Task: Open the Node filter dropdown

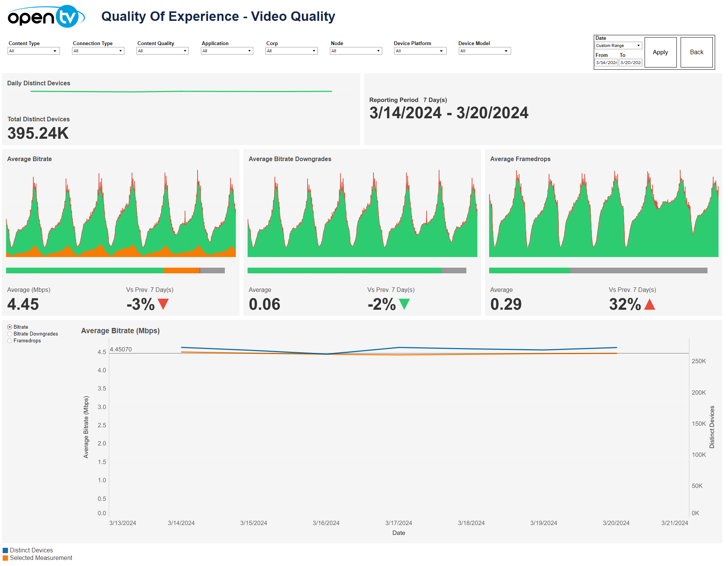Action: (x=356, y=51)
